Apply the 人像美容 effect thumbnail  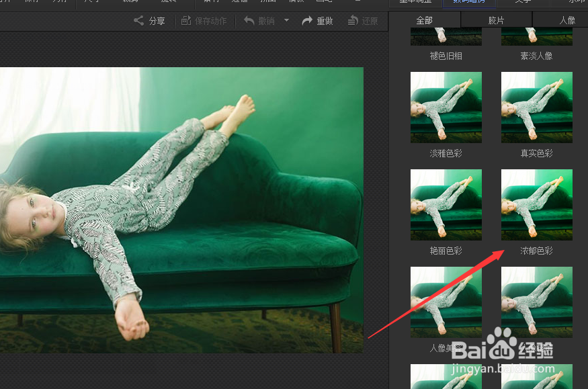[446, 302]
